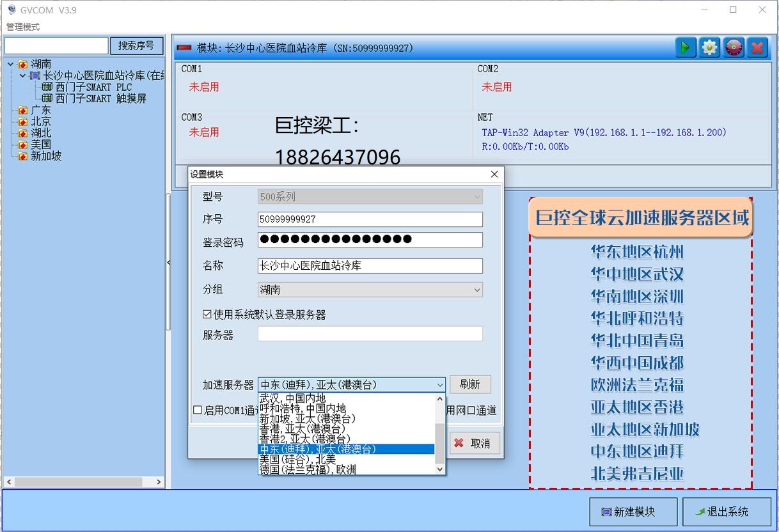Click 取消 to cancel module settings
Viewport: 779px width, 532px height.
[x=474, y=442]
